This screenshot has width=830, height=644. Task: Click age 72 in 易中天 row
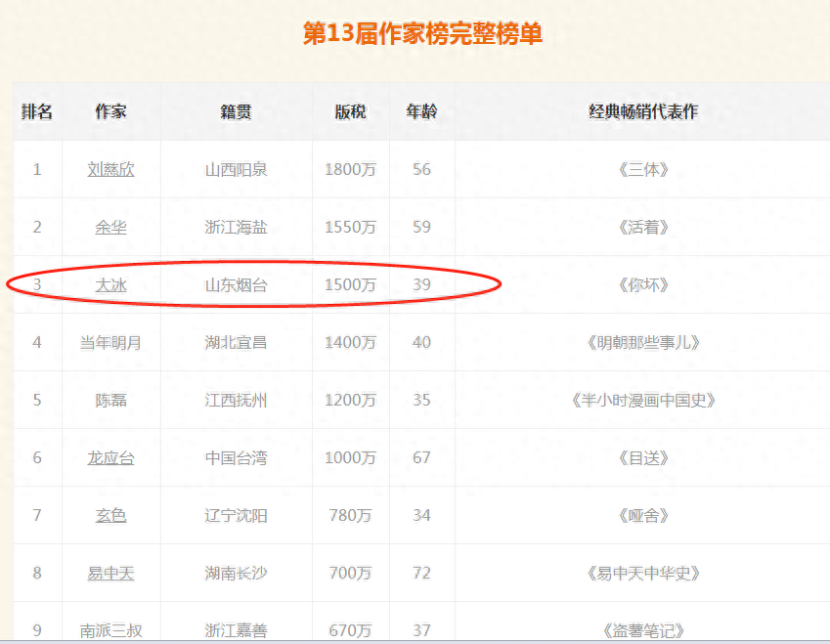point(422,573)
